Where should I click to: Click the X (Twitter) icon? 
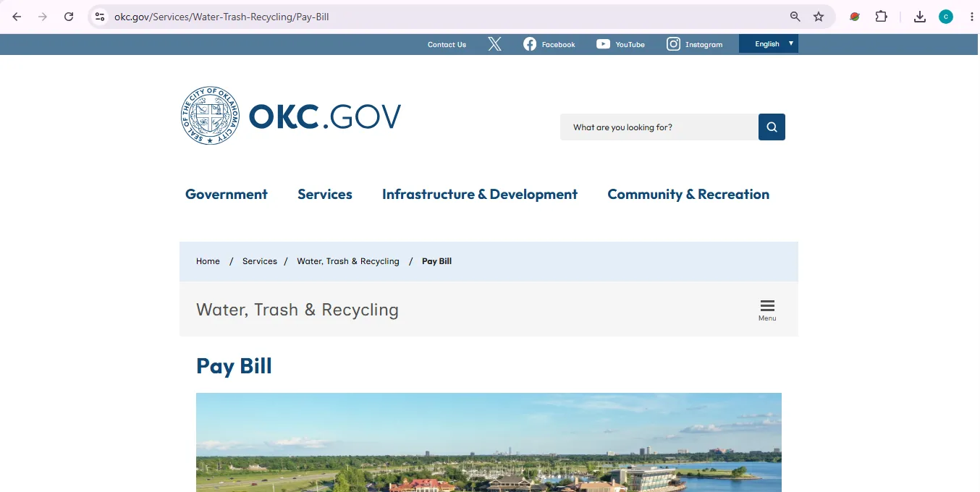point(494,44)
